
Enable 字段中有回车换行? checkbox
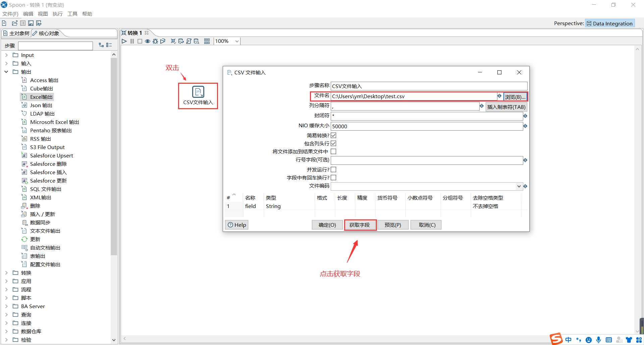tap(333, 178)
